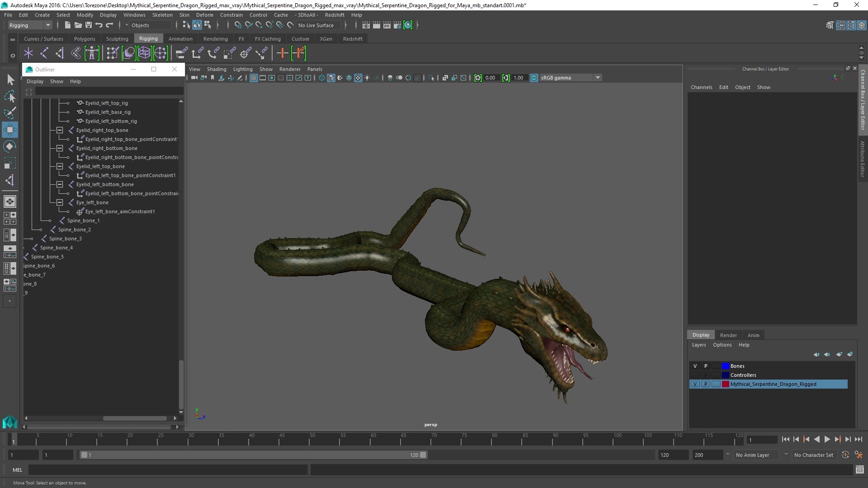Click the Controllers layer dark blue swatch
Image resolution: width=868 pixels, height=488 pixels.
(725, 375)
